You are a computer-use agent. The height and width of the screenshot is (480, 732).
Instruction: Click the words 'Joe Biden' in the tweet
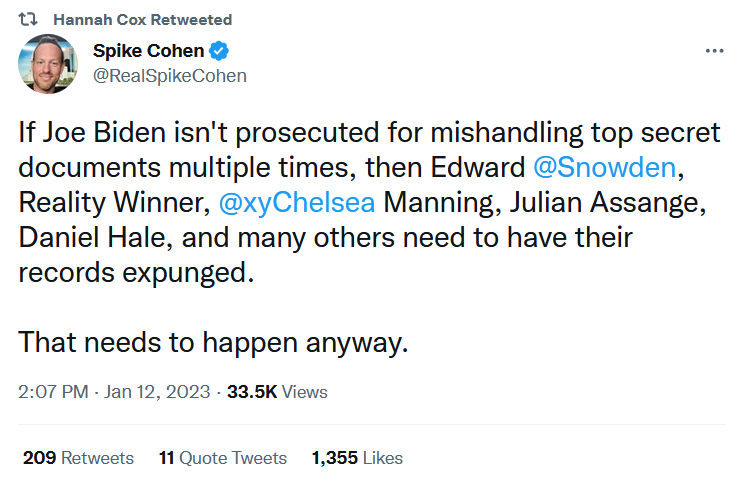pos(105,132)
